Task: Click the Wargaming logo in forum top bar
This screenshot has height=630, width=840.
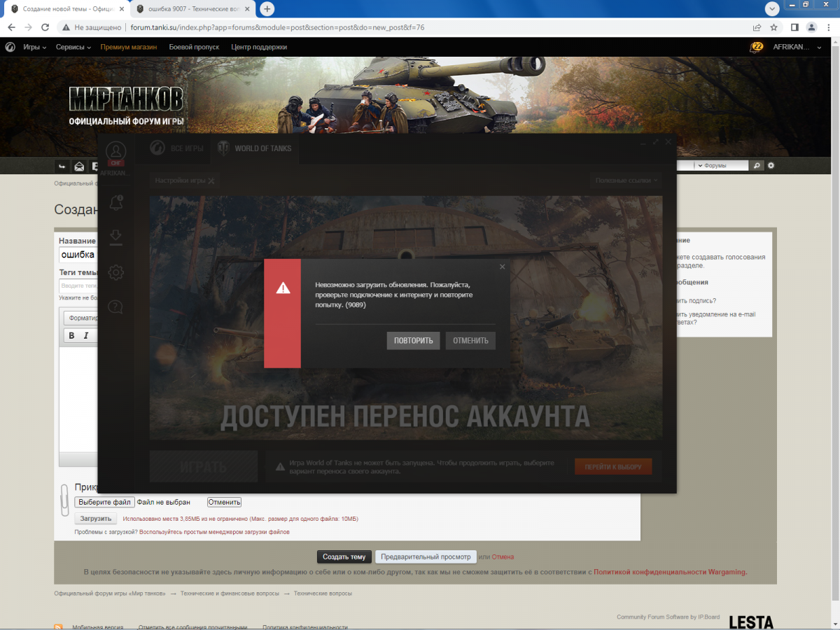Action: (10, 47)
